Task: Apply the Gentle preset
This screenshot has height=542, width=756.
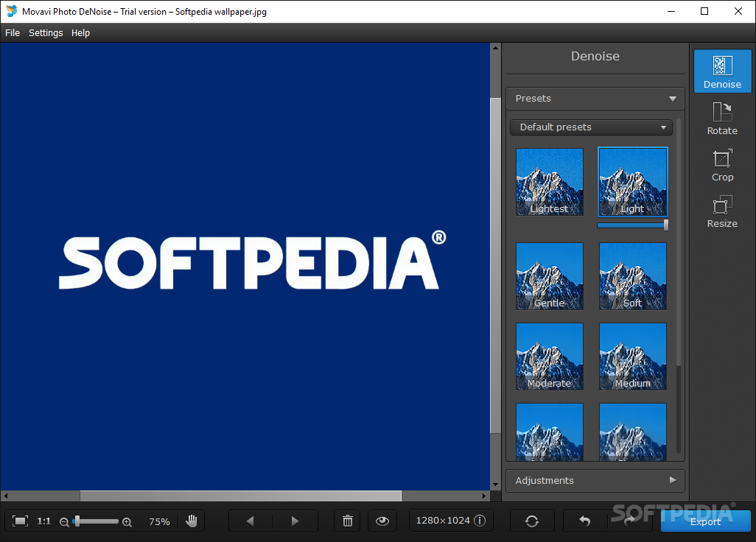Action: coord(550,276)
